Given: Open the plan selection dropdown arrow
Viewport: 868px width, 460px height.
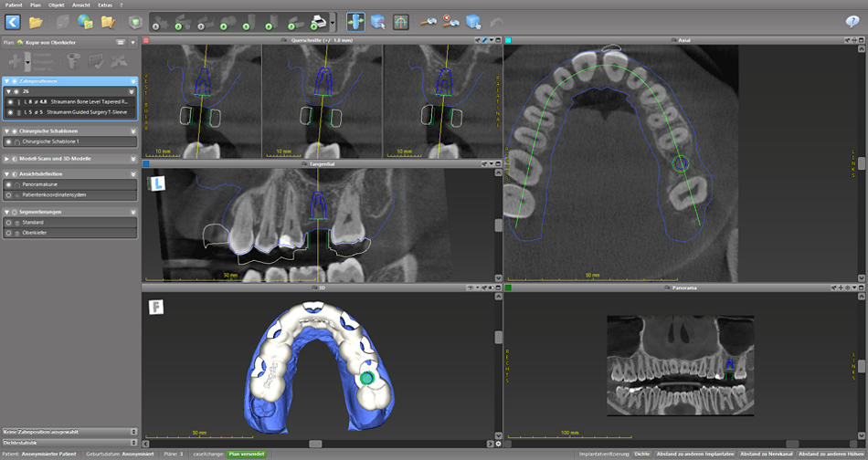Looking at the screenshot, I should tap(132, 42).
